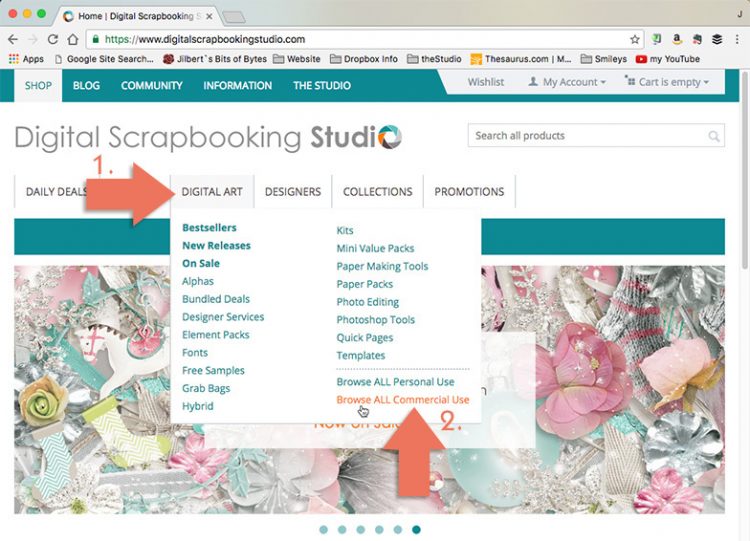750x541 pixels.
Task: Open the Amazon extension icon
Action: 677,39
